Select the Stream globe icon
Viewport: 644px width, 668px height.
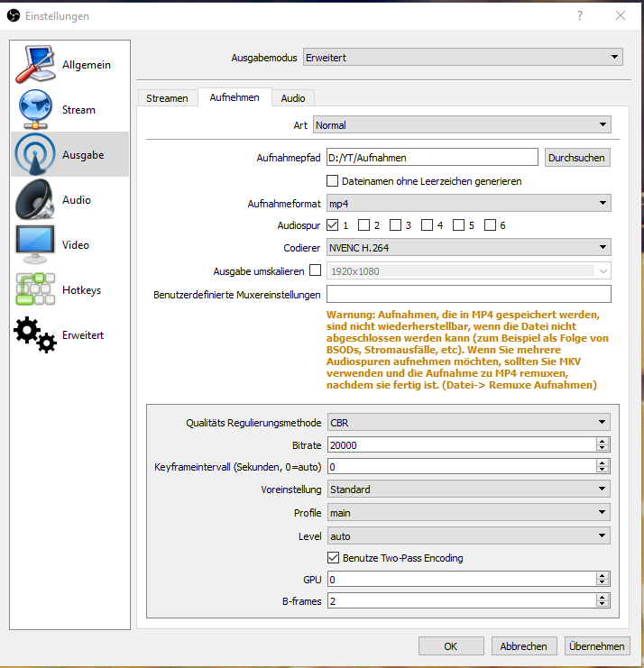pyautogui.click(x=35, y=110)
